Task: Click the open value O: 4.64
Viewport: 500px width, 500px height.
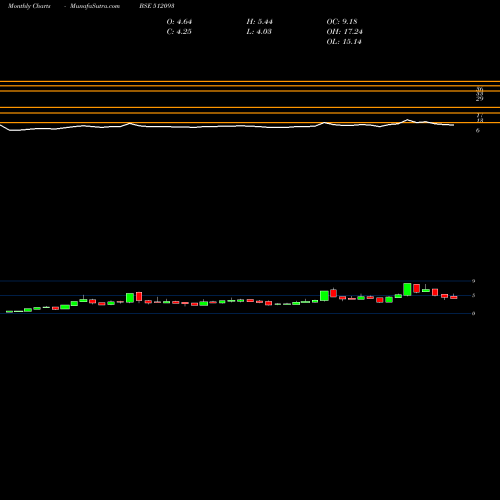Action: (x=179, y=22)
